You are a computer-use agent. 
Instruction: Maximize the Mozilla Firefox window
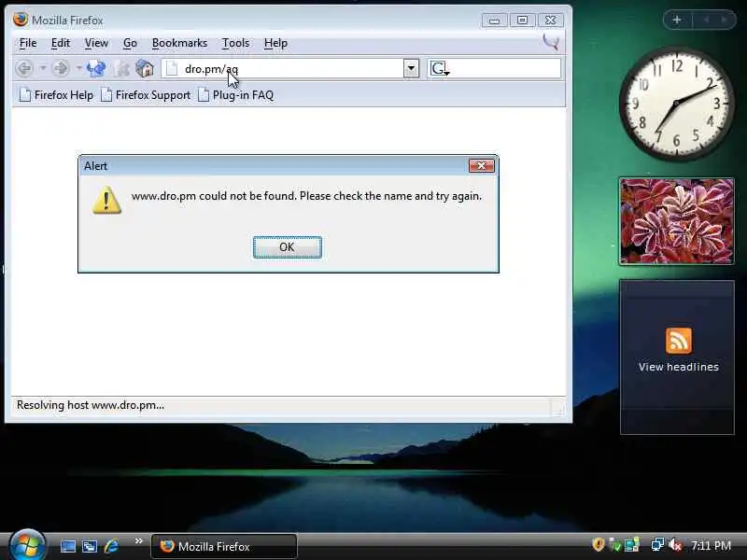[523, 21]
